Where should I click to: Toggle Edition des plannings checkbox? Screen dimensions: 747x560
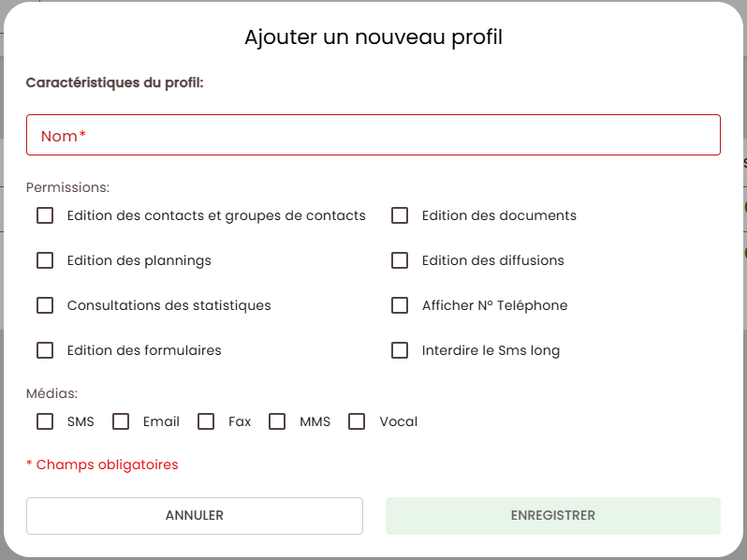pos(45,260)
